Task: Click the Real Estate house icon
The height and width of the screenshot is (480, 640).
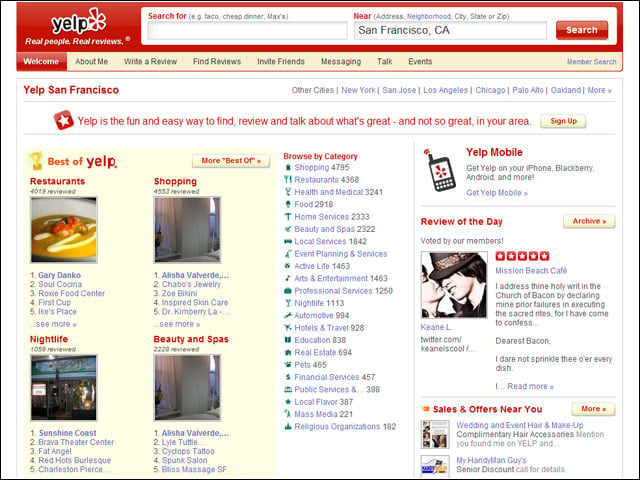Action: tap(288, 352)
